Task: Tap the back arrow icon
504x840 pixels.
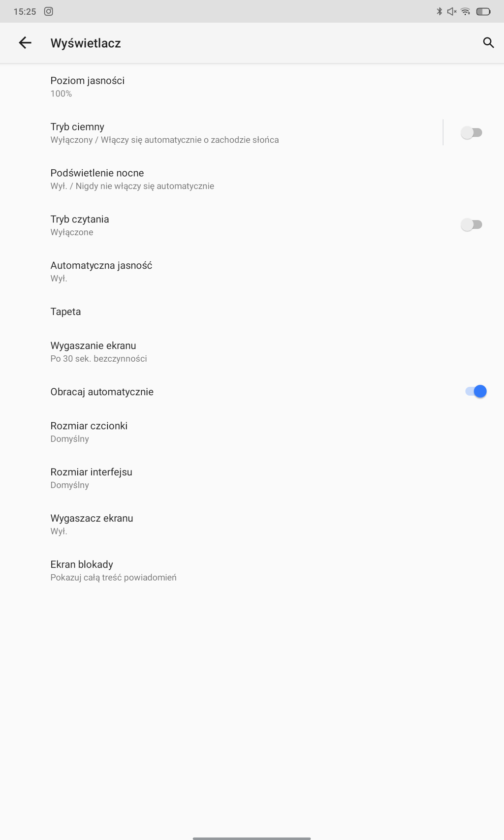Action: click(x=25, y=43)
